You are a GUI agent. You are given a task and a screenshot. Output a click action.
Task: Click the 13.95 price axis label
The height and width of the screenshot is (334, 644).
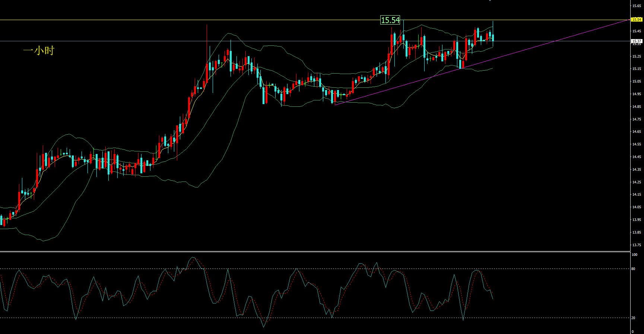(x=637, y=220)
